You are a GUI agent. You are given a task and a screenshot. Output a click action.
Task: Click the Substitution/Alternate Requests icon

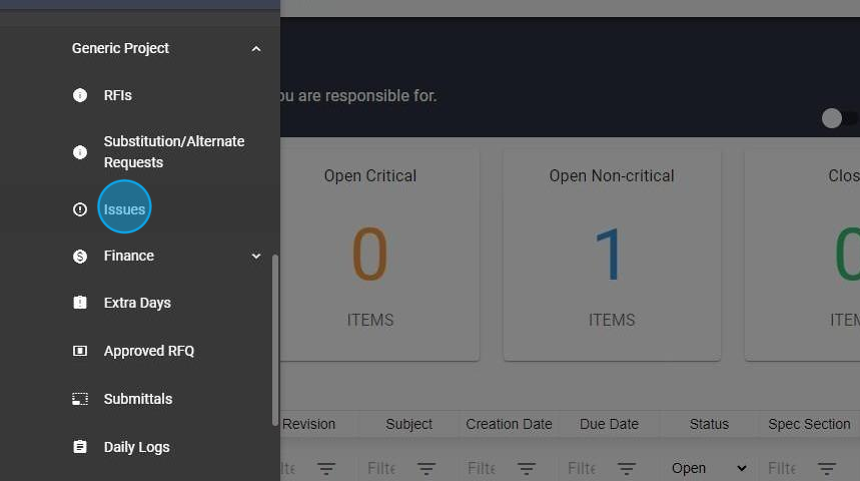[x=80, y=152]
